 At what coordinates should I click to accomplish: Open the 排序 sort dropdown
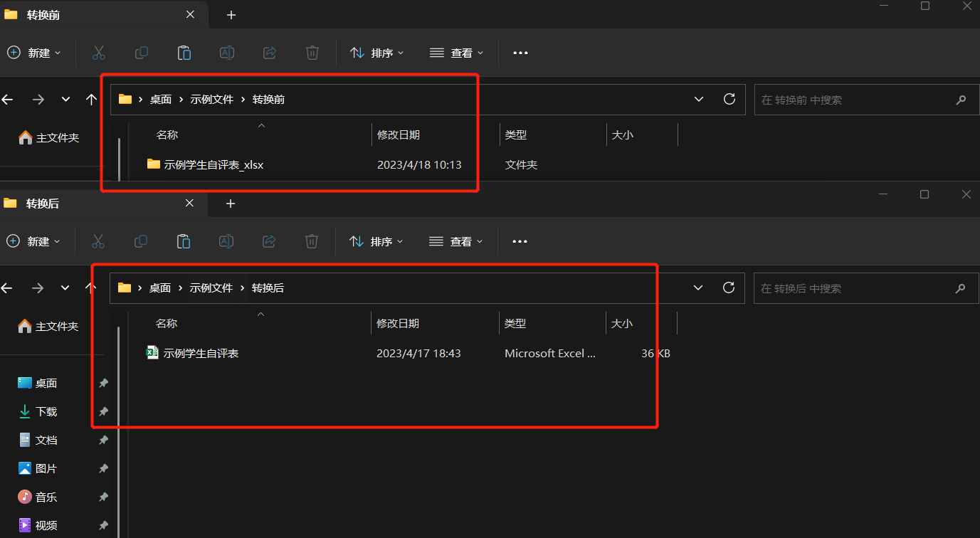(376, 53)
